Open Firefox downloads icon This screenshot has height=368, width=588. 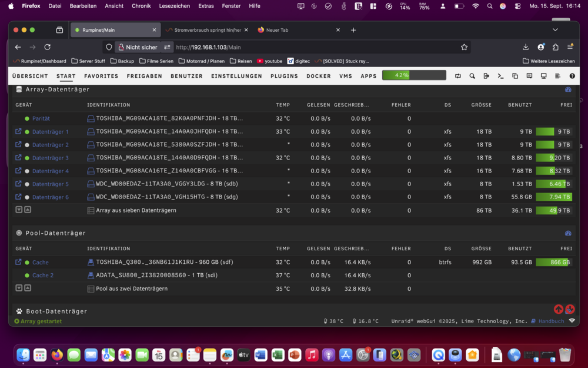526,47
